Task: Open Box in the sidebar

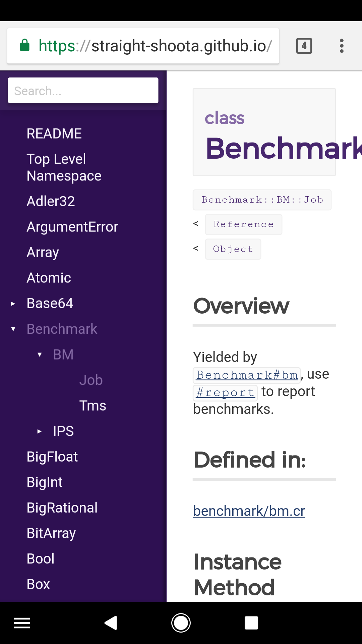Action: 38,584
